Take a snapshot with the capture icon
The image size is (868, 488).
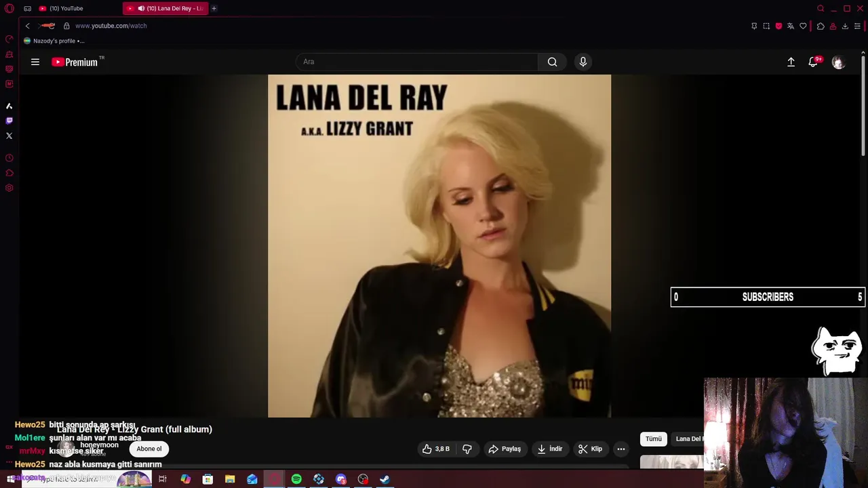point(766,26)
